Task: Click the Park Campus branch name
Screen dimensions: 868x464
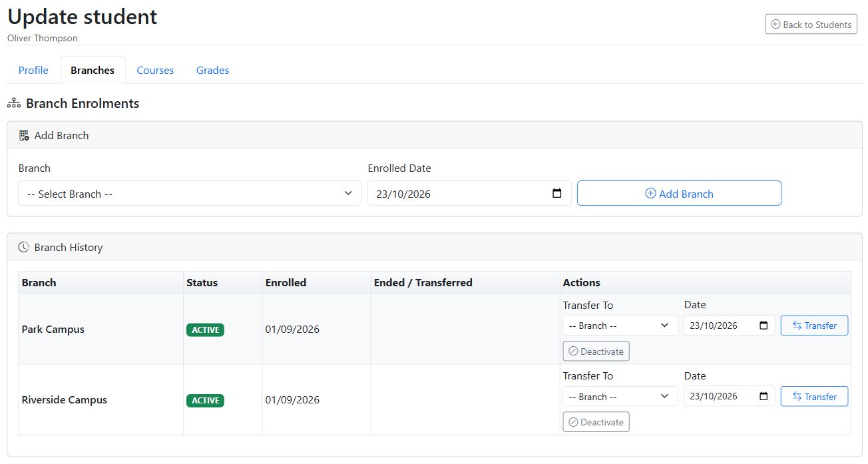Action: click(53, 329)
